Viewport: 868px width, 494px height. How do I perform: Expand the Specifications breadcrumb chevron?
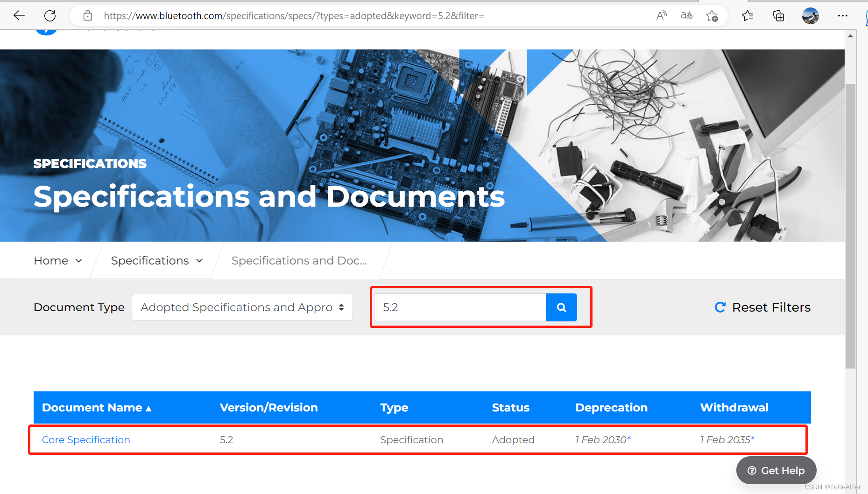(199, 261)
